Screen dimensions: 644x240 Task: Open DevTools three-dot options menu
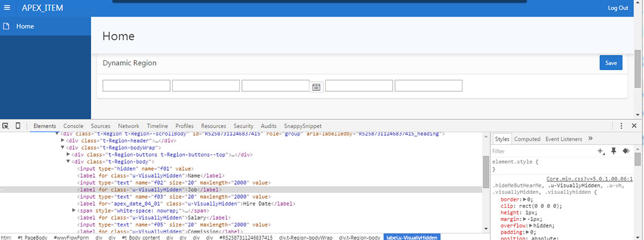[x=621, y=126]
